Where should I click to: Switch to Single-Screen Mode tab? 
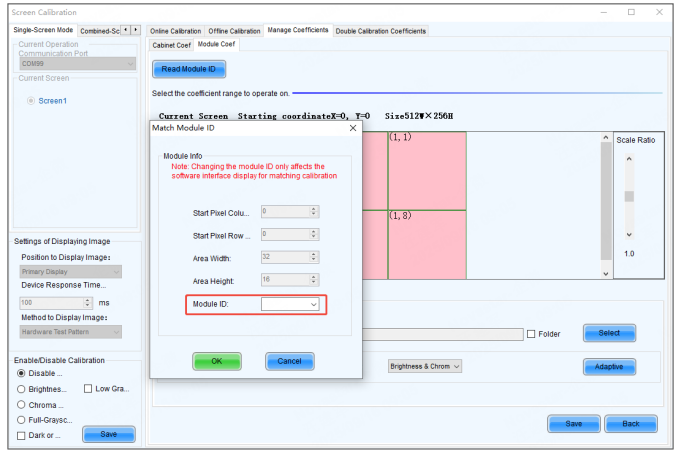pyautogui.click(x=43, y=30)
